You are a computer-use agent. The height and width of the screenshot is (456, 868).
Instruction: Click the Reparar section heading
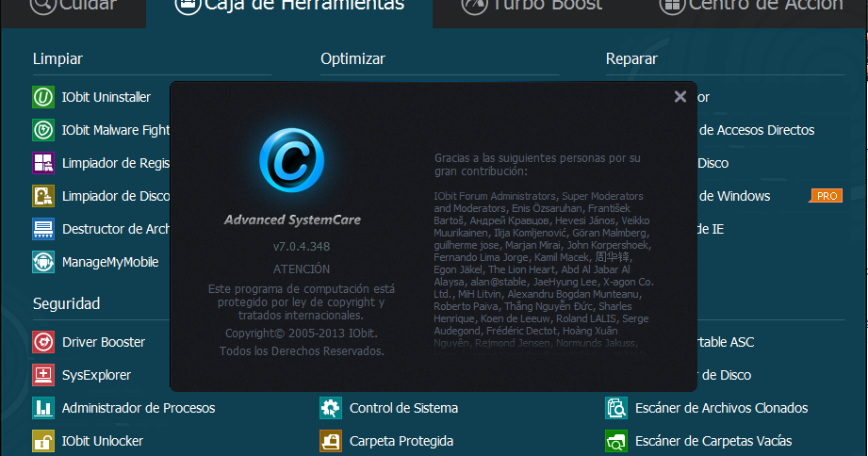click(x=631, y=59)
